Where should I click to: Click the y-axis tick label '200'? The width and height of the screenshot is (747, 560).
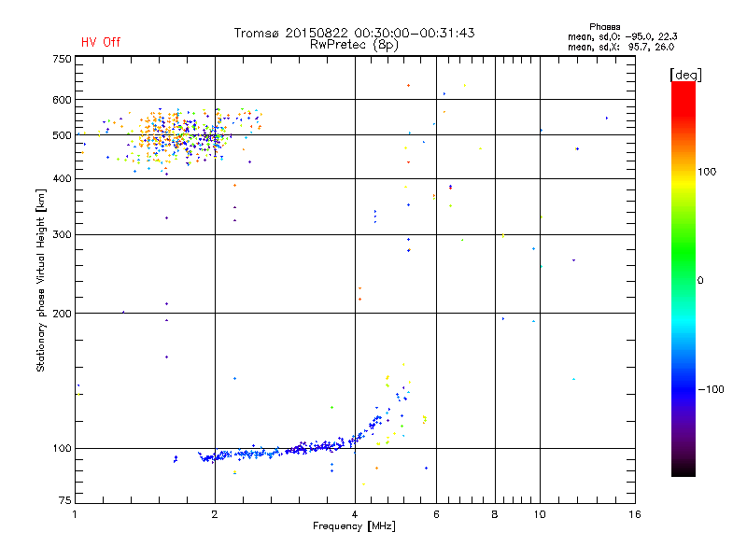coord(62,314)
